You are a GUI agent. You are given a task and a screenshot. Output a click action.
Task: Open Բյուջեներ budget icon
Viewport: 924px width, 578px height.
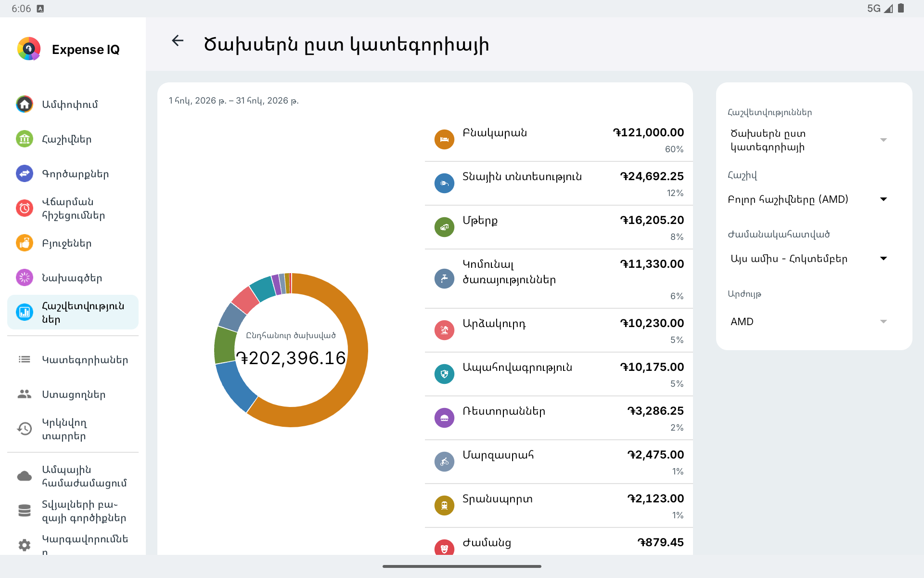pyautogui.click(x=25, y=243)
